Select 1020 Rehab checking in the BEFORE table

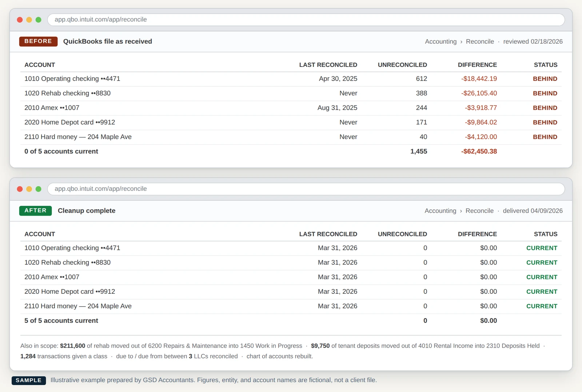click(67, 93)
